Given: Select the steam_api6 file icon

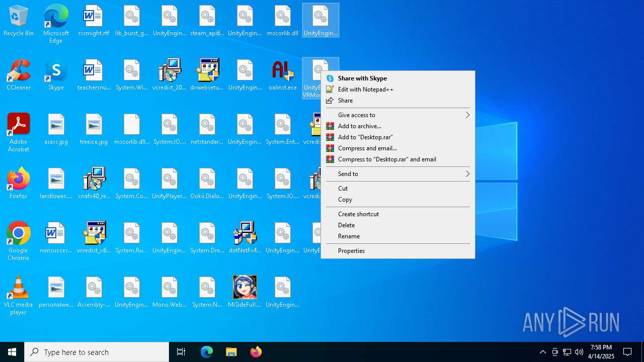Looking at the screenshot, I should pyautogui.click(x=207, y=21).
